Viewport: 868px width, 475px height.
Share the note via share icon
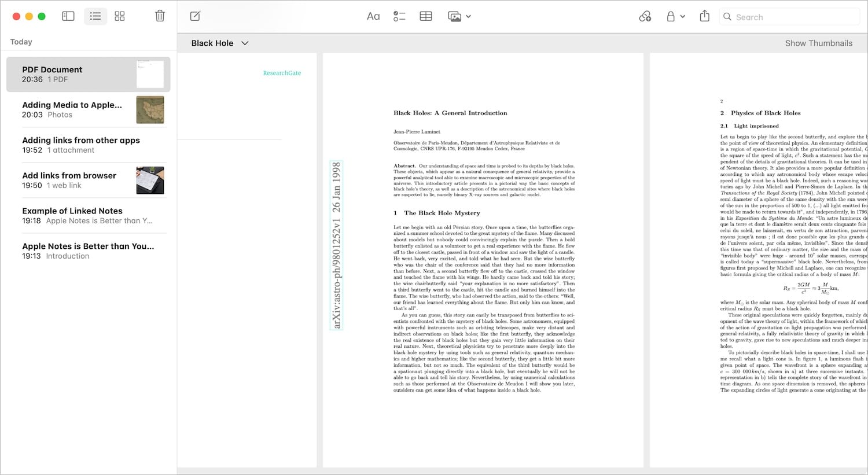(x=704, y=16)
